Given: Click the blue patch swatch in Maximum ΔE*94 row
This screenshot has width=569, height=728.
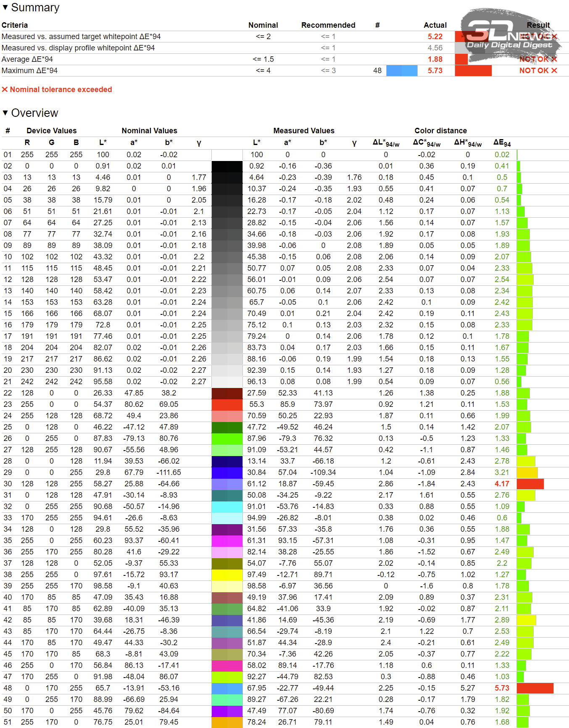Looking at the screenshot, I should (x=402, y=71).
